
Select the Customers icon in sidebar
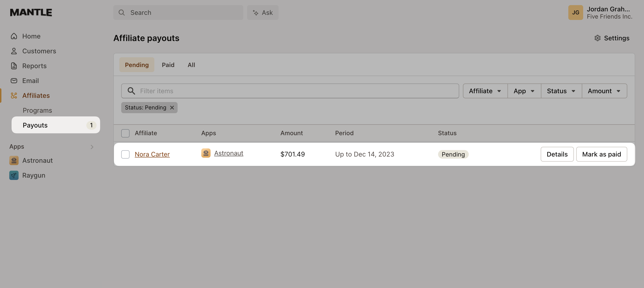[14, 51]
